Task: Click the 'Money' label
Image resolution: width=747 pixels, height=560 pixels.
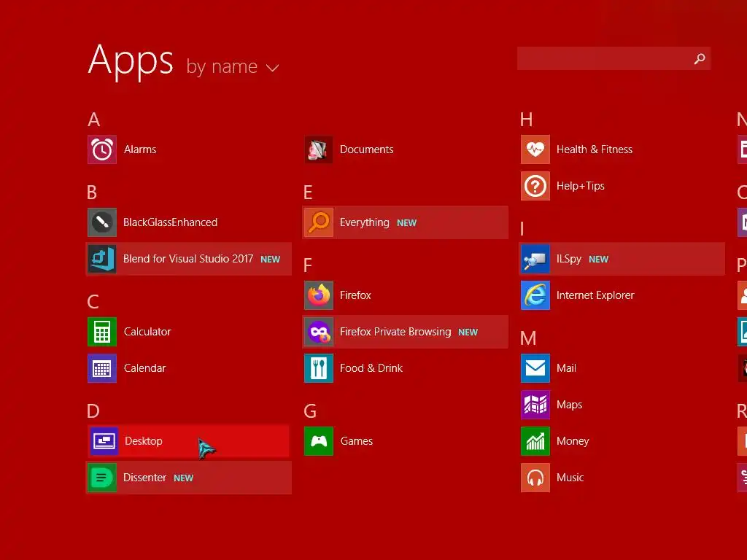Action: click(x=573, y=441)
